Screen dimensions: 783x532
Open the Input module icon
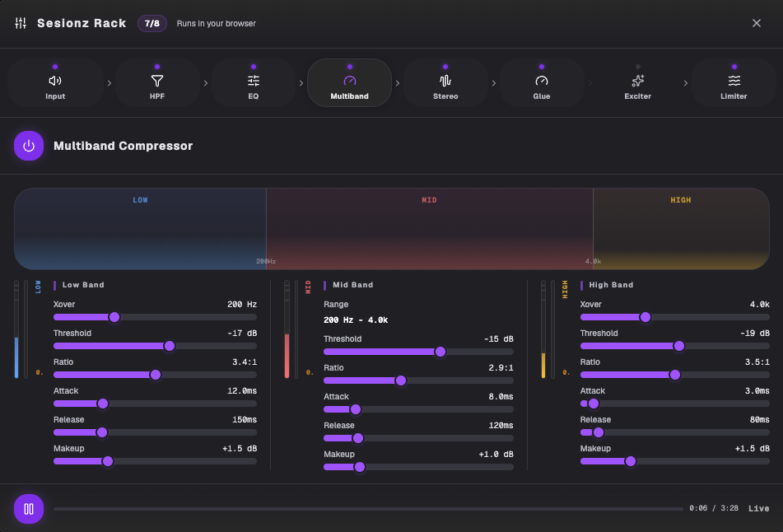[55, 81]
